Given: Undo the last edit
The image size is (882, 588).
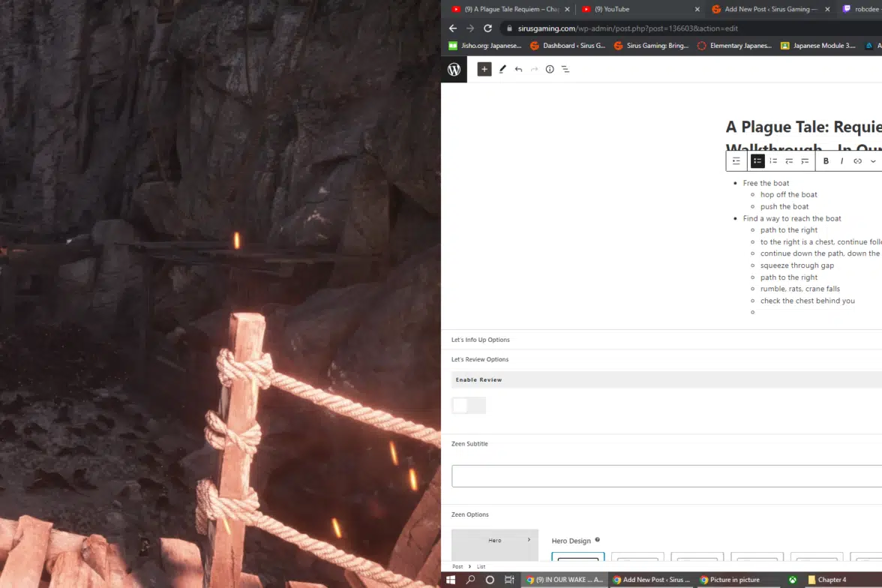Looking at the screenshot, I should 519,69.
